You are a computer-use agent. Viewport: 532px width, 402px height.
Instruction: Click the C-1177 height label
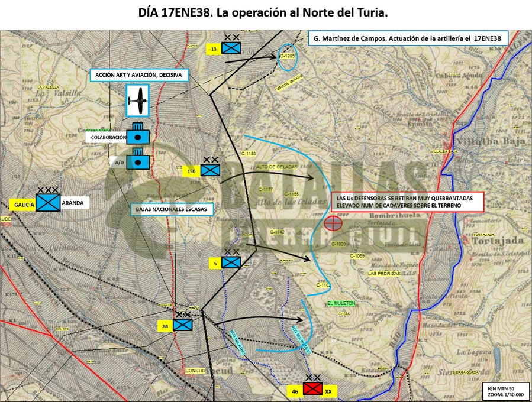[x=266, y=189]
